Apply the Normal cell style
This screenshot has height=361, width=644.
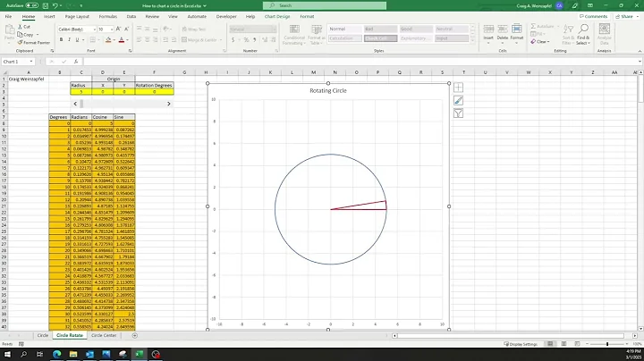pos(344,29)
